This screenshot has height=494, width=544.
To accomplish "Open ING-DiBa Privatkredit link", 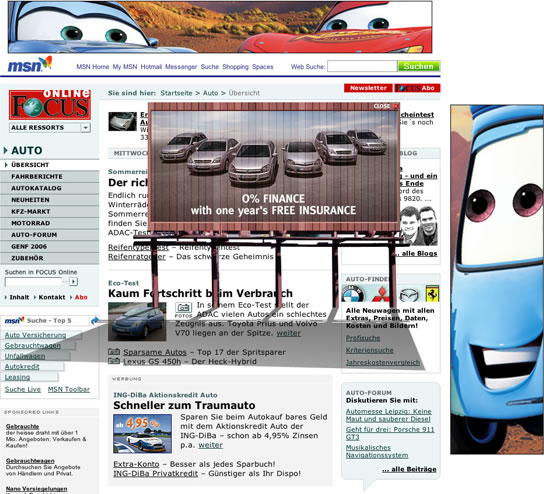I will click(155, 474).
